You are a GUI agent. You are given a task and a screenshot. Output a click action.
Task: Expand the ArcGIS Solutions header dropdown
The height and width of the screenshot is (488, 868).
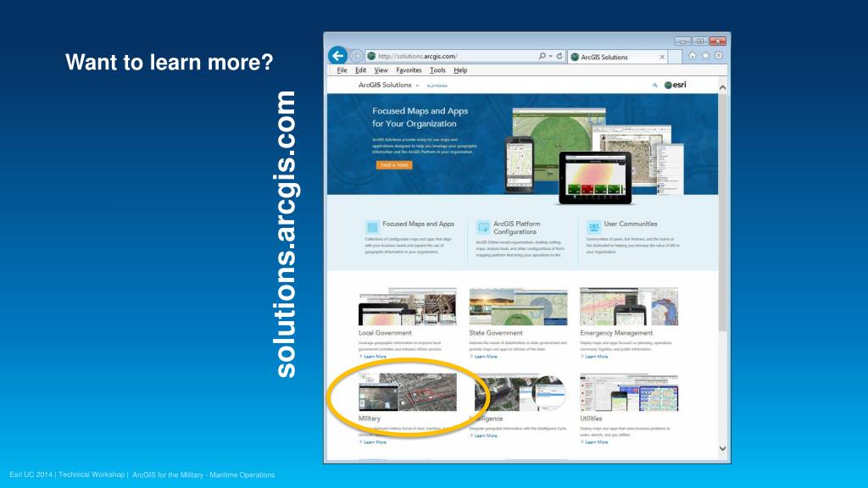coord(417,86)
